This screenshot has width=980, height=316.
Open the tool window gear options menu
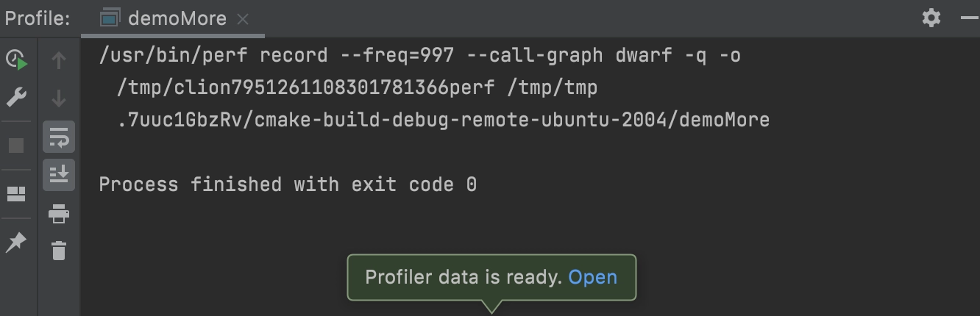[x=931, y=18]
